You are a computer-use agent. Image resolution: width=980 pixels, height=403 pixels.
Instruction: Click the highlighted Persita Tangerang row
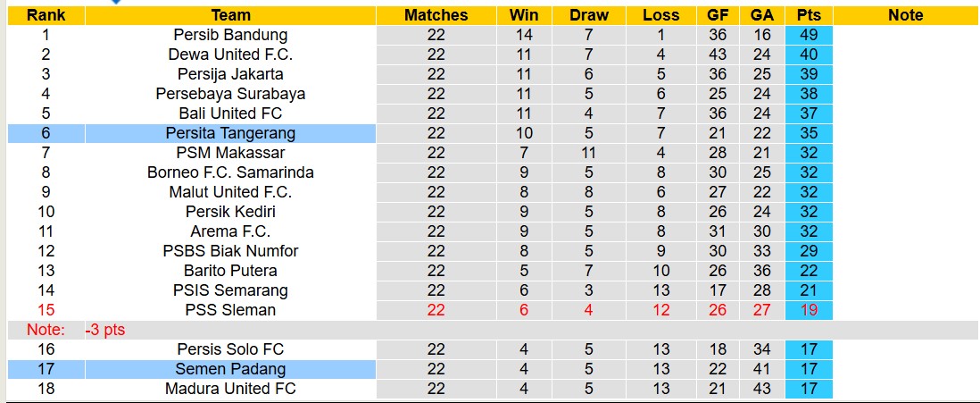coord(230,133)
